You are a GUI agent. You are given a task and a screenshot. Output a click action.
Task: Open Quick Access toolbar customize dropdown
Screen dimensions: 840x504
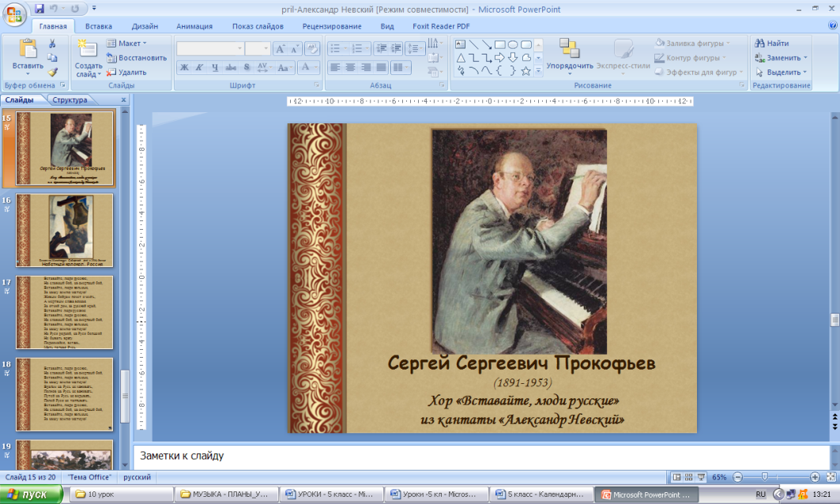[94, 9]
